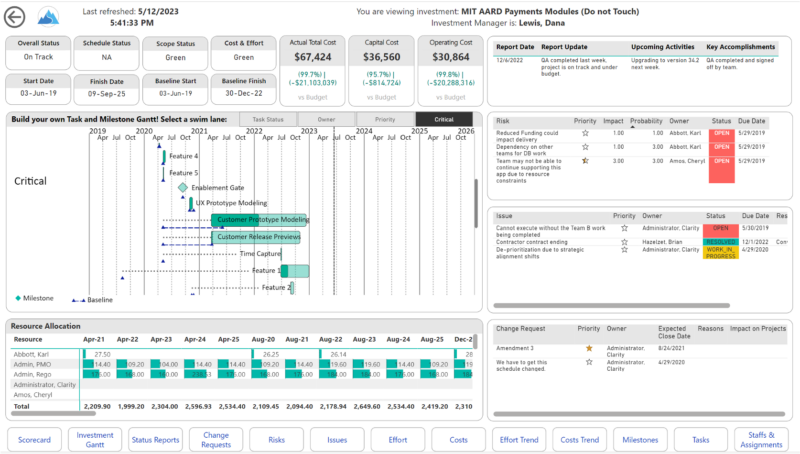Click the Feature 1 Gantt bar

click(x=295, y=271)
